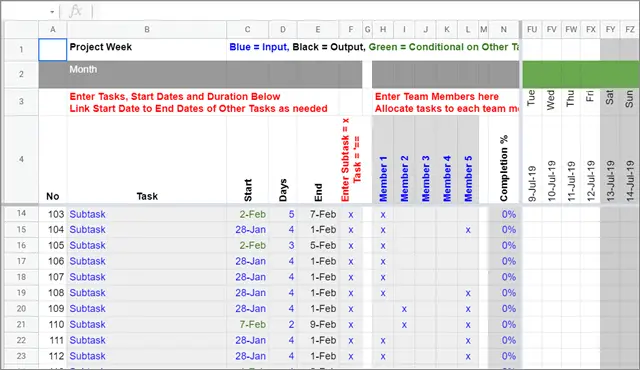Select cell A1

(x=53, y=50)
